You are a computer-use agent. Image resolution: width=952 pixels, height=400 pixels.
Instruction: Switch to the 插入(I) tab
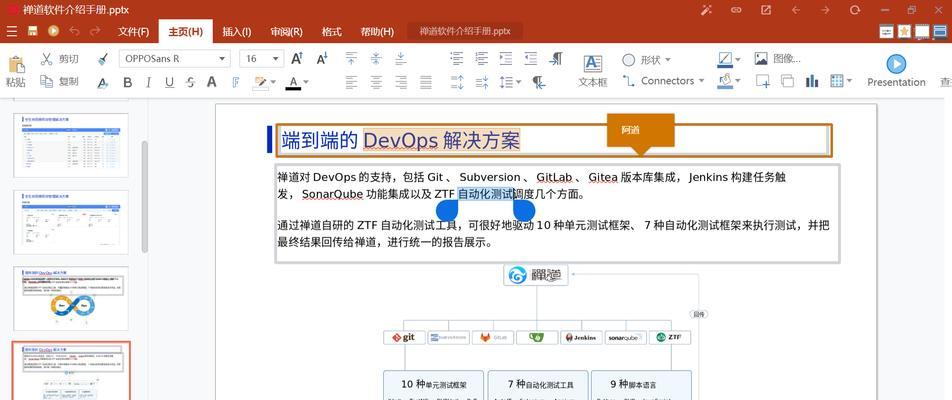coord(237,32)
